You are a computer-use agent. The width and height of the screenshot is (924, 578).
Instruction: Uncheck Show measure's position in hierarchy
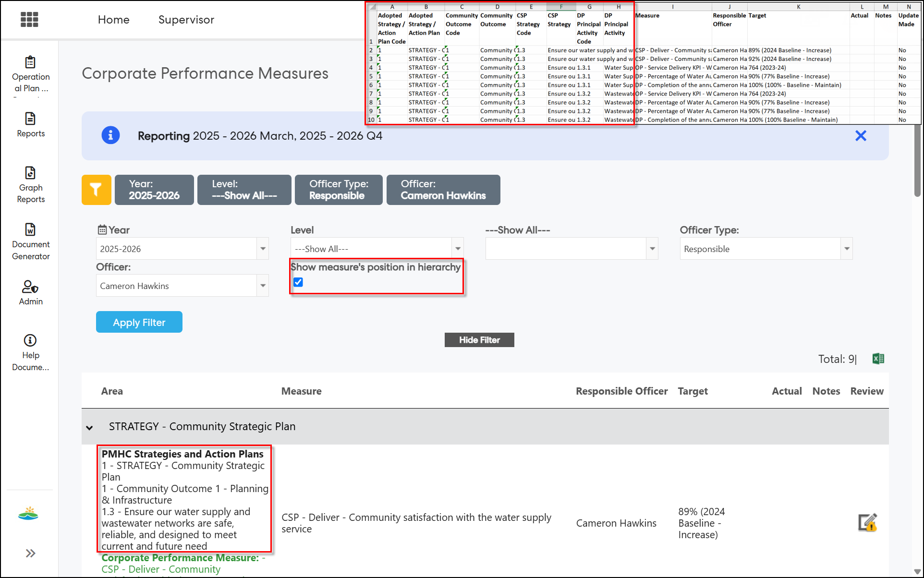coord(298,282)
